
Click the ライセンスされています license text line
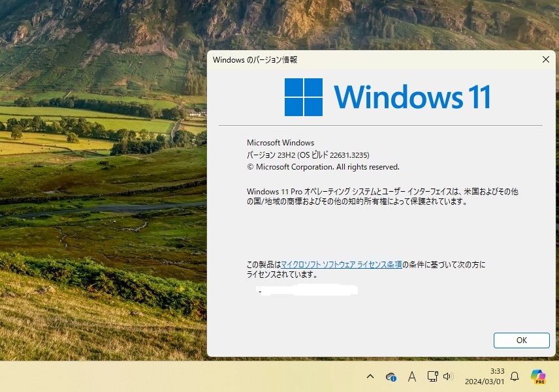[x=282, y=275]
